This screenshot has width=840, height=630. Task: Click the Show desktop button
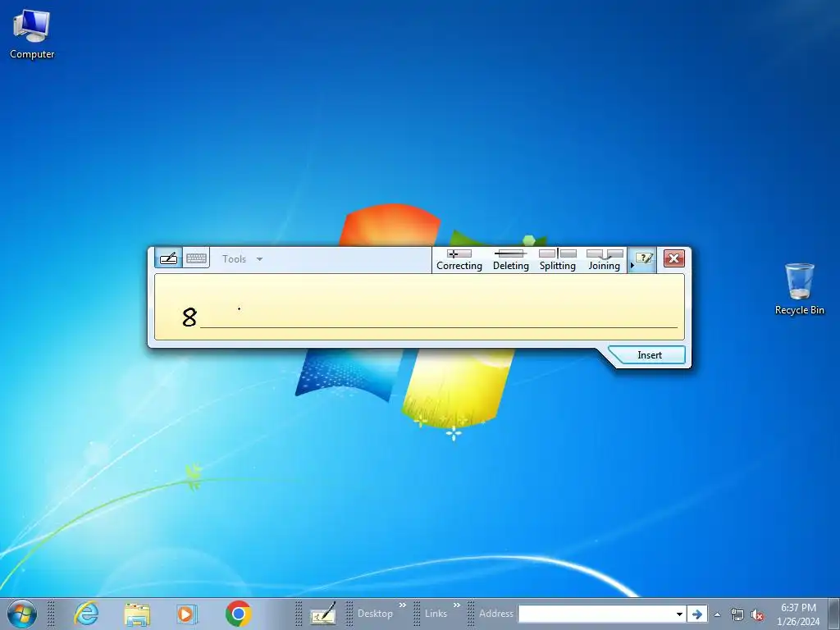point(833,614)
